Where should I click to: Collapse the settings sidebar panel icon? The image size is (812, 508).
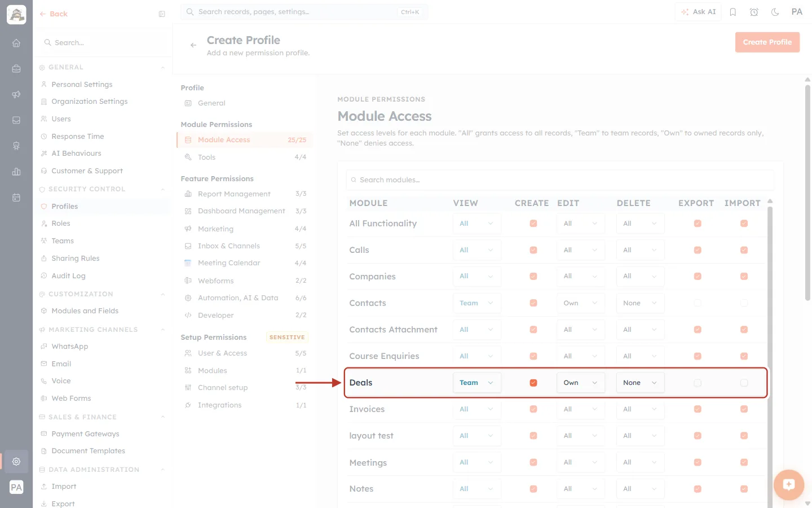[x=162, y=14]
